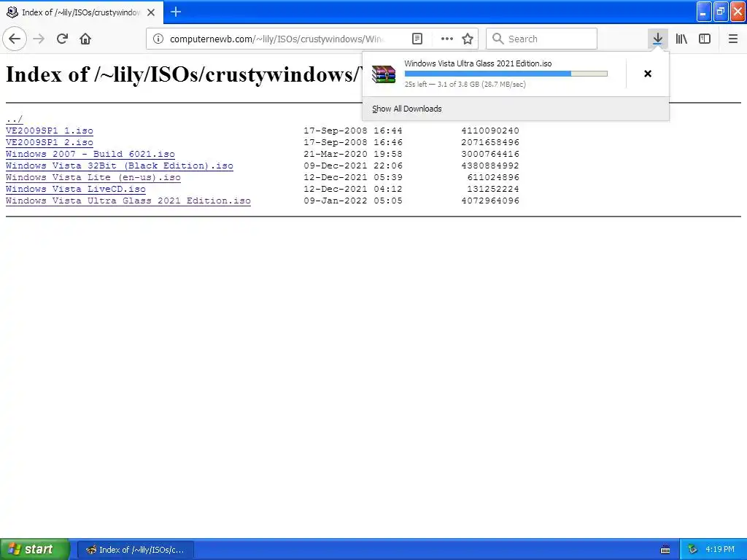Viewport: 747px width, 560px height.
Task: Click the magnifier icon in search box
Action: (498, 39)
